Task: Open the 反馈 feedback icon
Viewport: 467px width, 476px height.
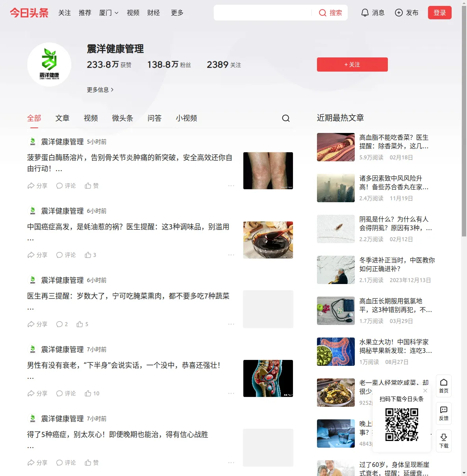Action: pos(444,413)
